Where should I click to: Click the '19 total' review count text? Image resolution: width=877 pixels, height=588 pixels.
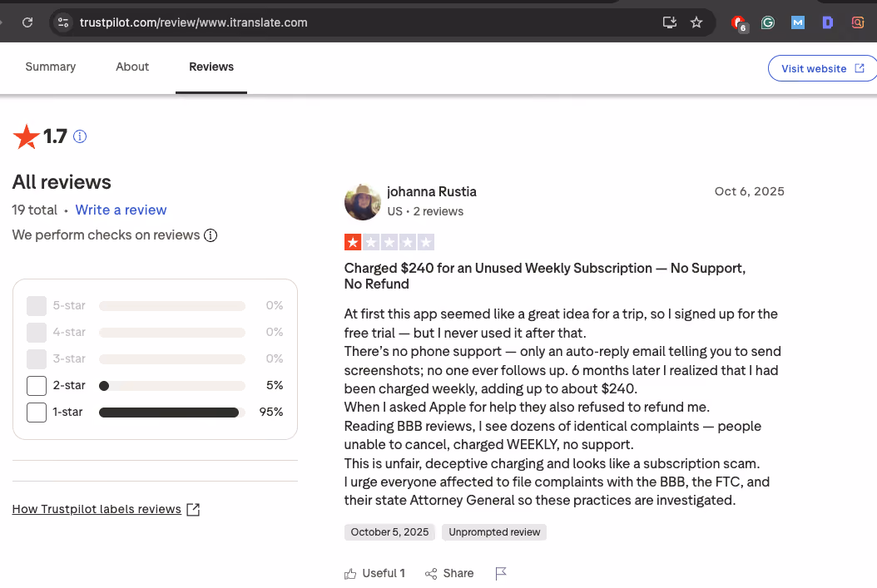click(x=35, y=210)
